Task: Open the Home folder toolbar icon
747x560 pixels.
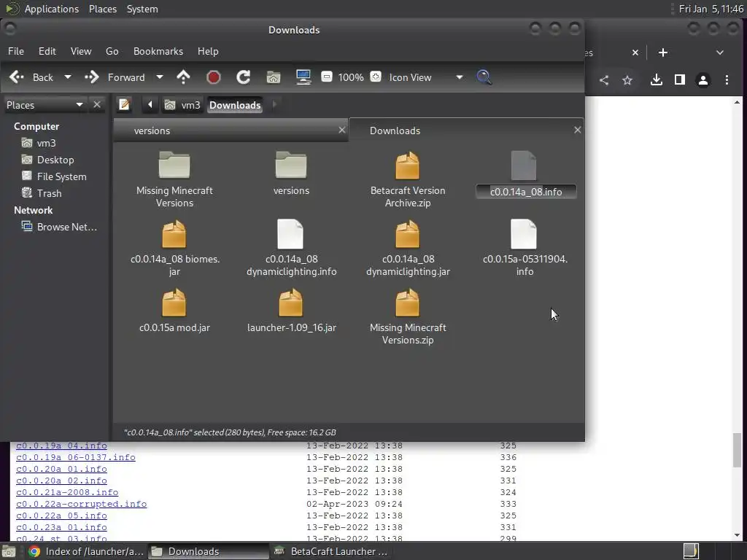Action: (274, 77)
